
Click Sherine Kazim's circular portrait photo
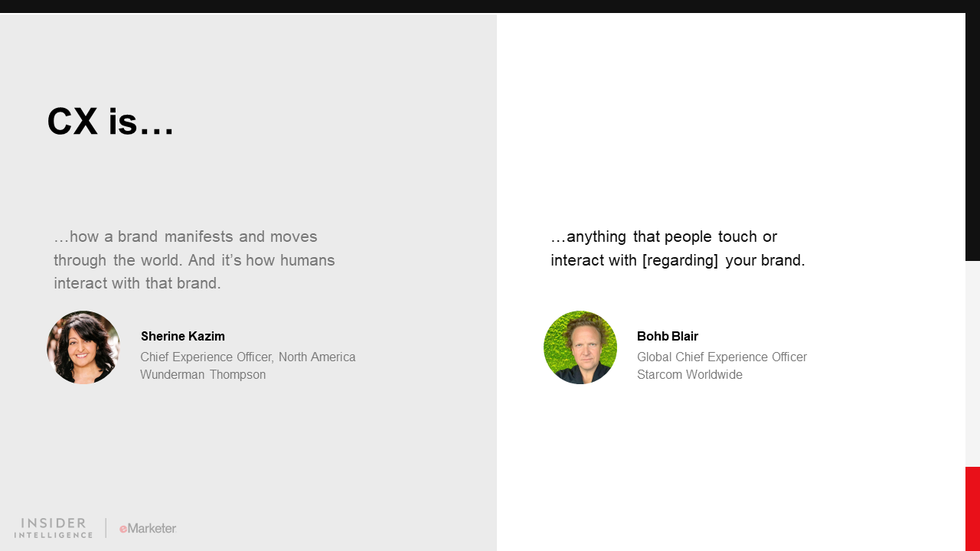click(x=83, y=347)
